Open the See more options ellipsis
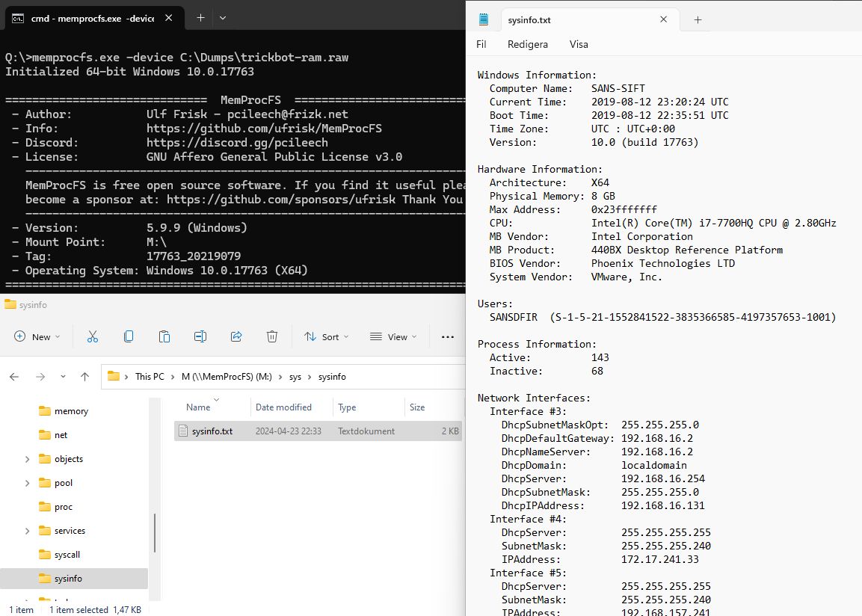 tap(448, 337)
